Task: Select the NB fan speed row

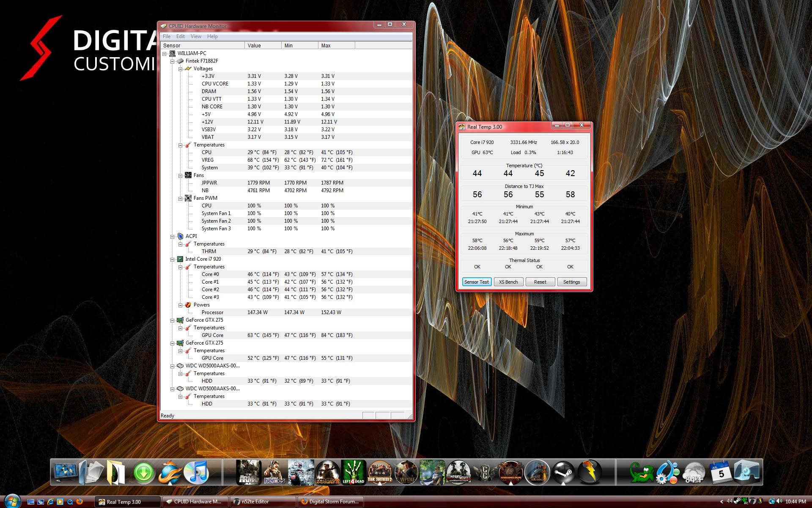Action: [x=286, y=190]
